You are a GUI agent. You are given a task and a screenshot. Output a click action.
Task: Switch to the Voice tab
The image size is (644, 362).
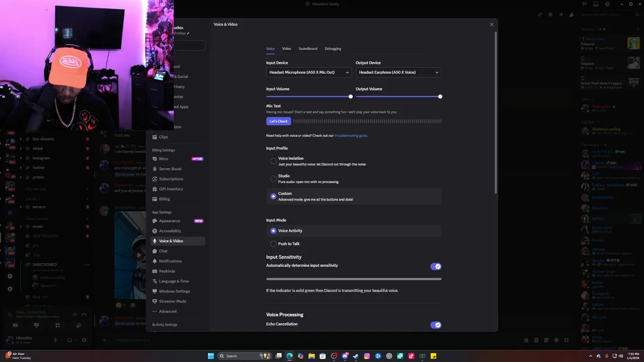[270, 49]
